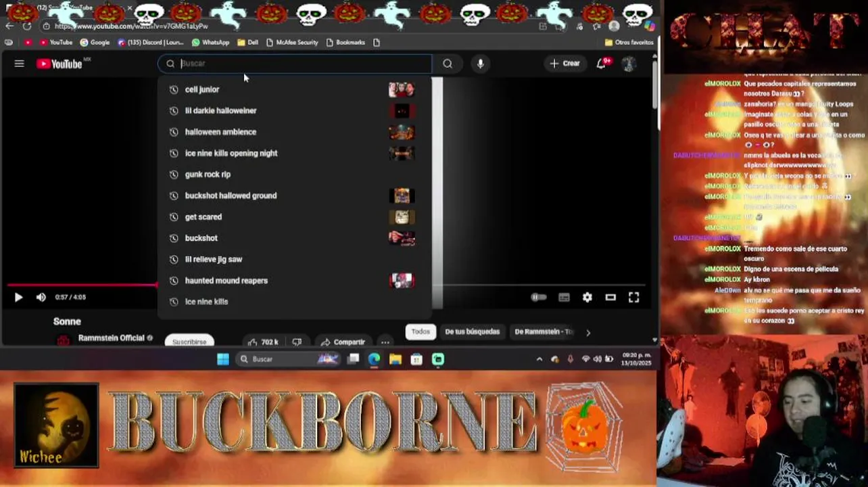Like the video with 702 k
This screenshot has height=487, width=868.
(263, 342)
